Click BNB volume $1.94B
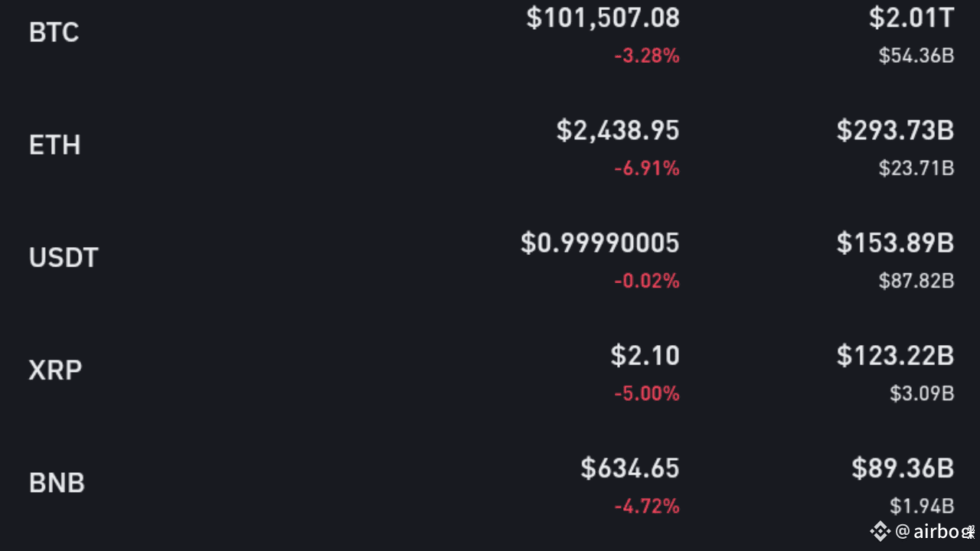 pos(921,506)
